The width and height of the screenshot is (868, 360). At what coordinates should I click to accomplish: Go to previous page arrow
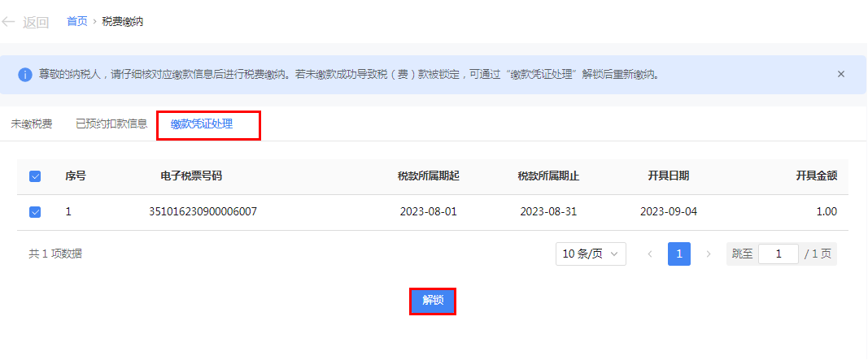click(649, 254)
